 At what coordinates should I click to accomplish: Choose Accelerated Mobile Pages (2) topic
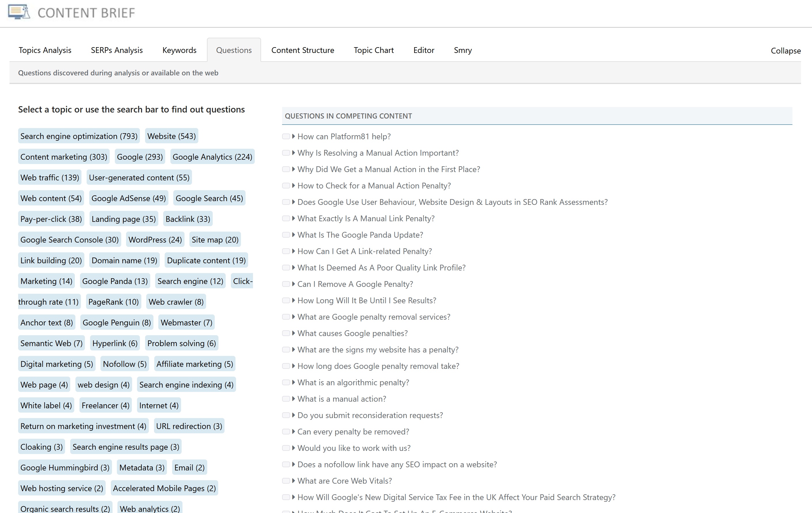[x=164, y=488]
